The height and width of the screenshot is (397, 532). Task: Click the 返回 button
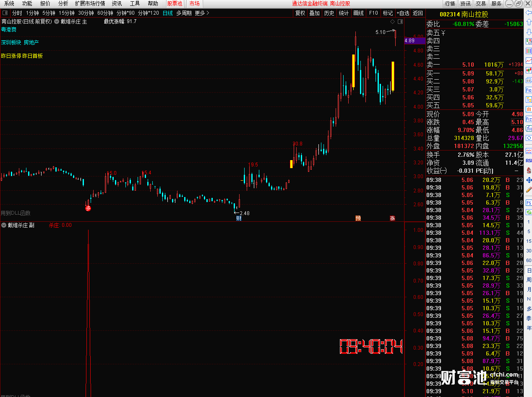pos(417,13)
